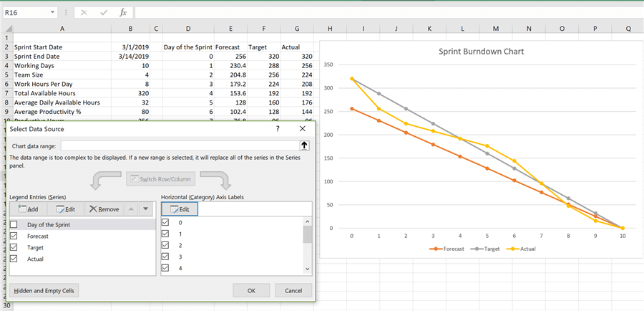Click the Chart data range field
644x311 pixels.
click(x=179, y=145)
